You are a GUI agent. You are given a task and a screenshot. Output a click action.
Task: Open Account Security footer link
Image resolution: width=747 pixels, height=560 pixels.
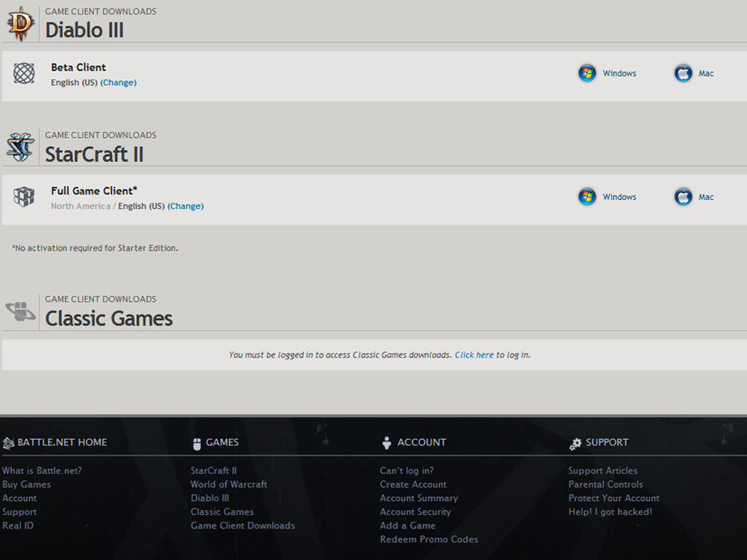415,512
